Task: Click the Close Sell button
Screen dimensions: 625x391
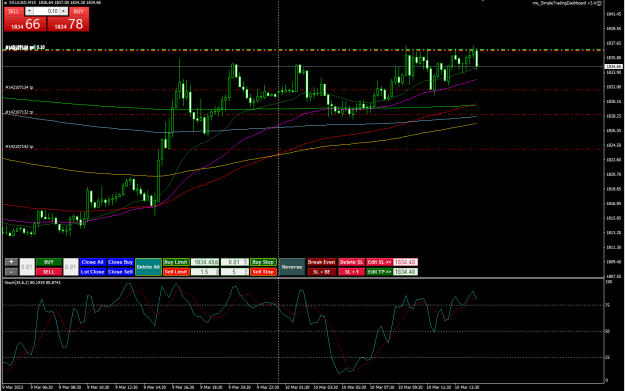Action: click(120, 272)
